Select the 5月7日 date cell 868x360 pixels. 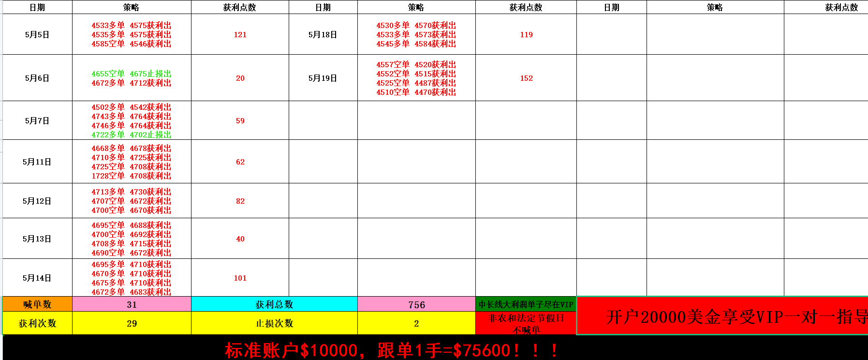(37, 120)
